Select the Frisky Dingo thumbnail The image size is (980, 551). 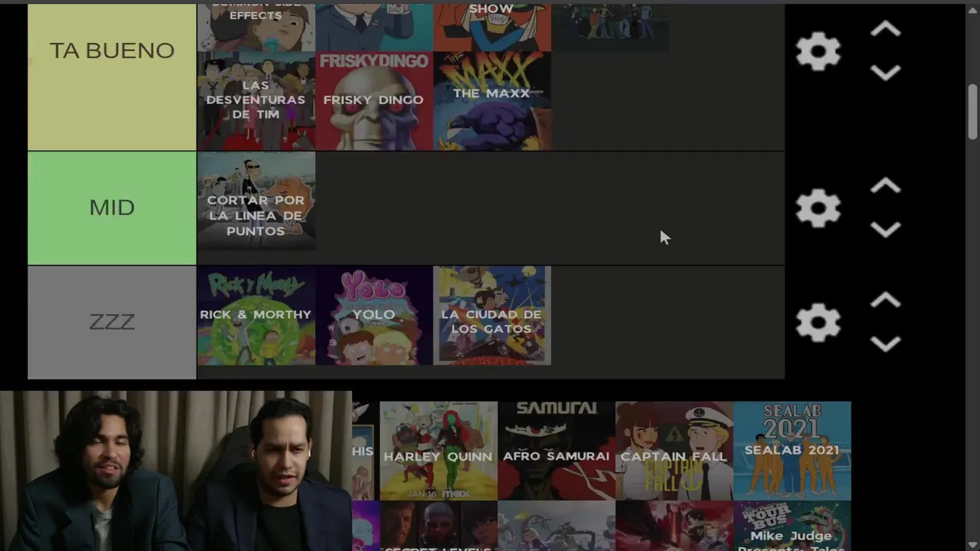tap(374, 101)
